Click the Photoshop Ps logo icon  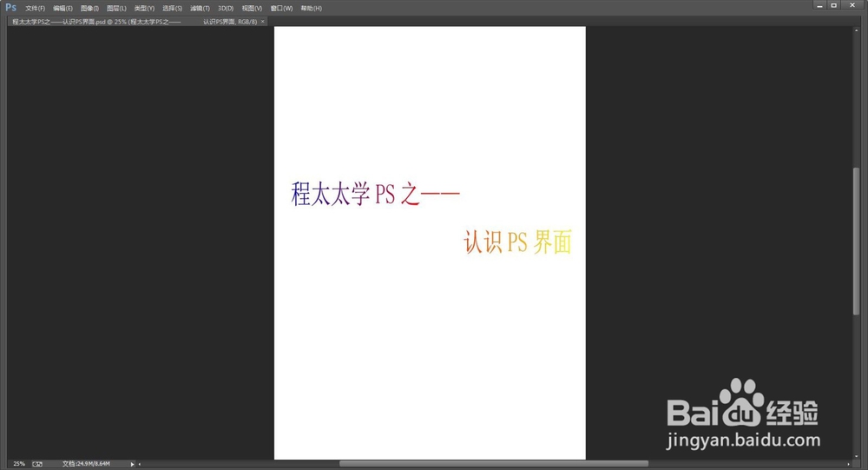10,7
